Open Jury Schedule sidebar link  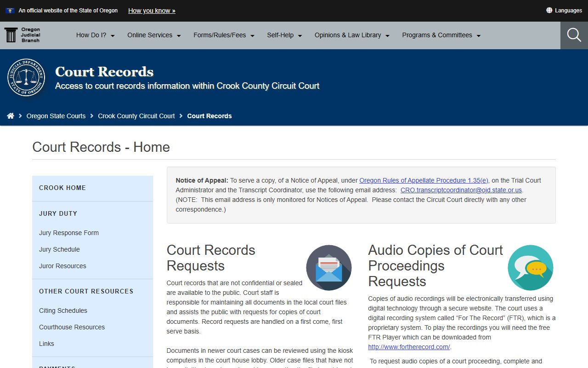[x=59, y=249]
